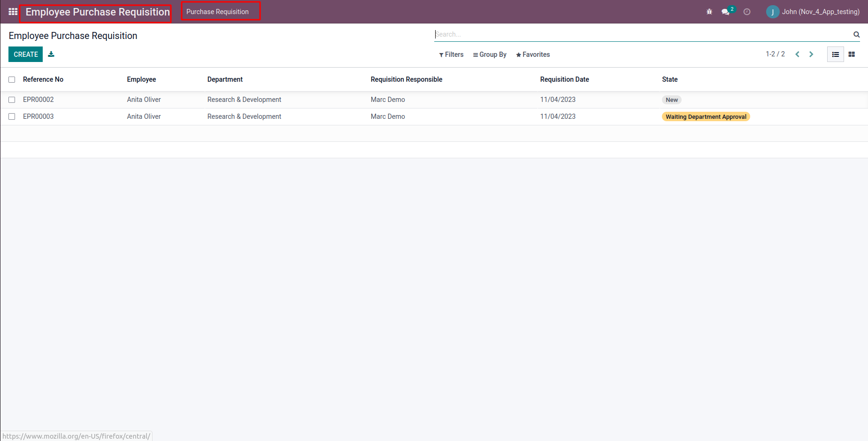
Task: Open the Filters dropdown
Action: pos(451,54)
